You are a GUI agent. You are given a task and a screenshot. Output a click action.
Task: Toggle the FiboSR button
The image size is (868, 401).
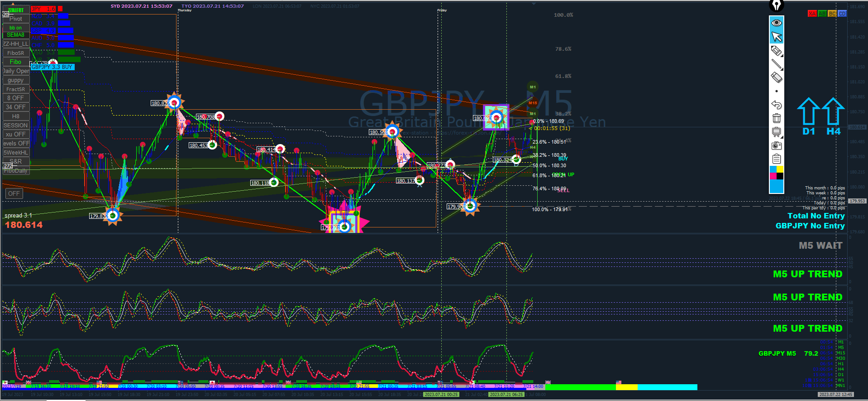click(x=16, y=53)
